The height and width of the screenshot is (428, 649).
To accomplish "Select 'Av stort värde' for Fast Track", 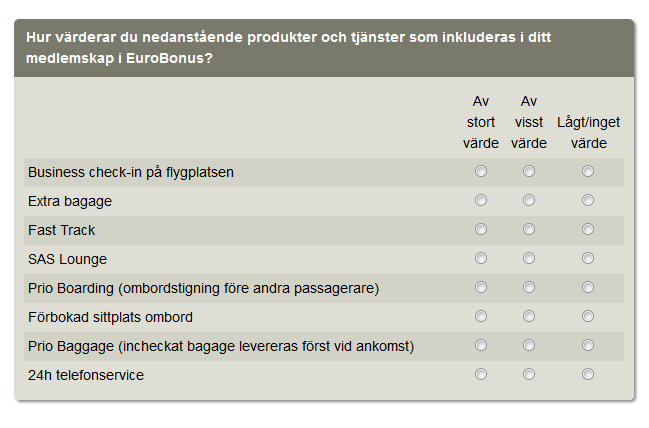I will (481, 229).
